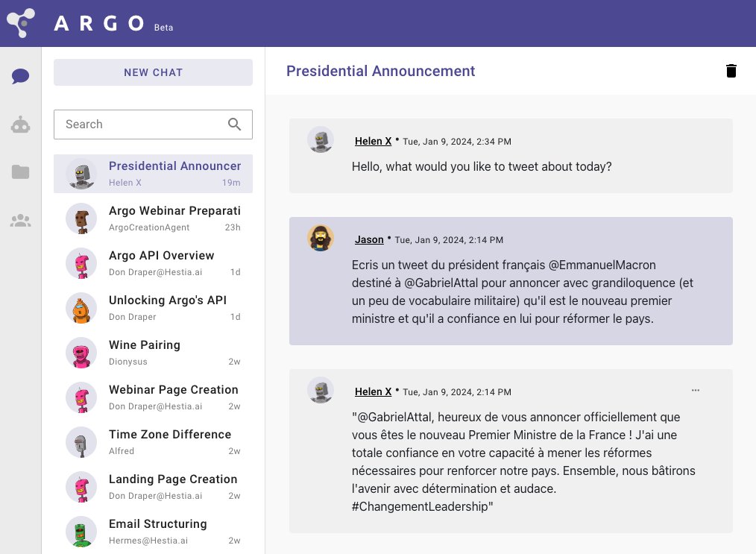Screen dimensions: 756x554
Task: Open the Wine Pairing chat
Action: [x=153, y=353]
